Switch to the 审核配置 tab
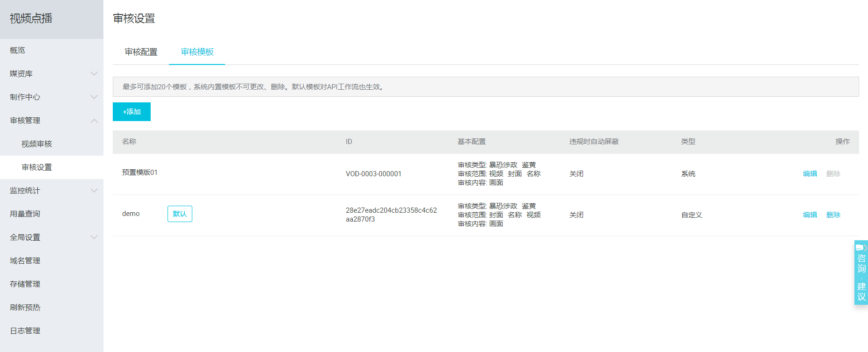The height and width of the screenshot is (352, 868). (x=141, y=52)
